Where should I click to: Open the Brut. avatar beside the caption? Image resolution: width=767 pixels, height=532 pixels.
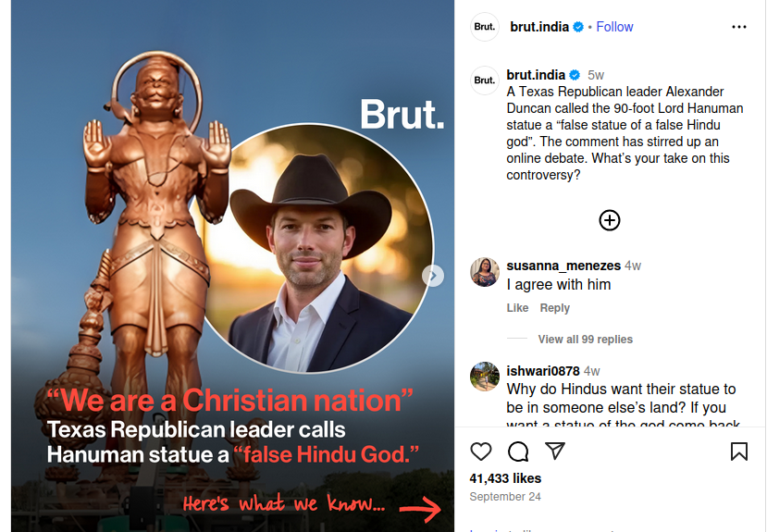(x=485, y=80)
